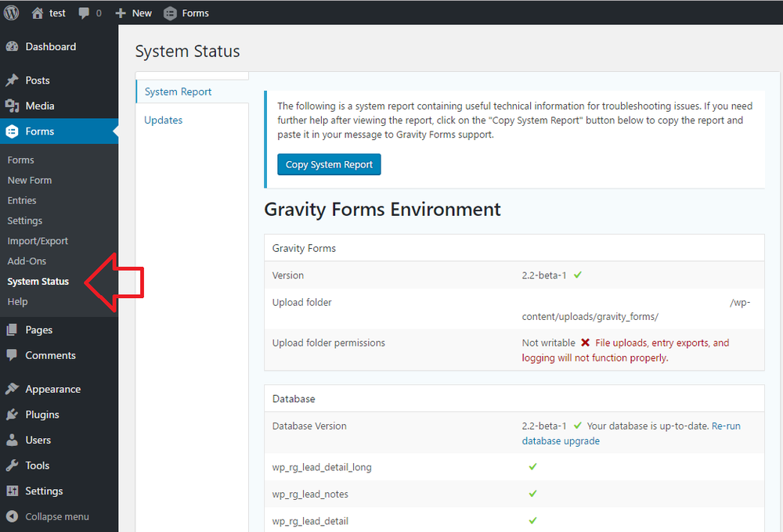The image size is (783, 532).
Task: Click the Gravity Forms section header
Action: (304, 249)
